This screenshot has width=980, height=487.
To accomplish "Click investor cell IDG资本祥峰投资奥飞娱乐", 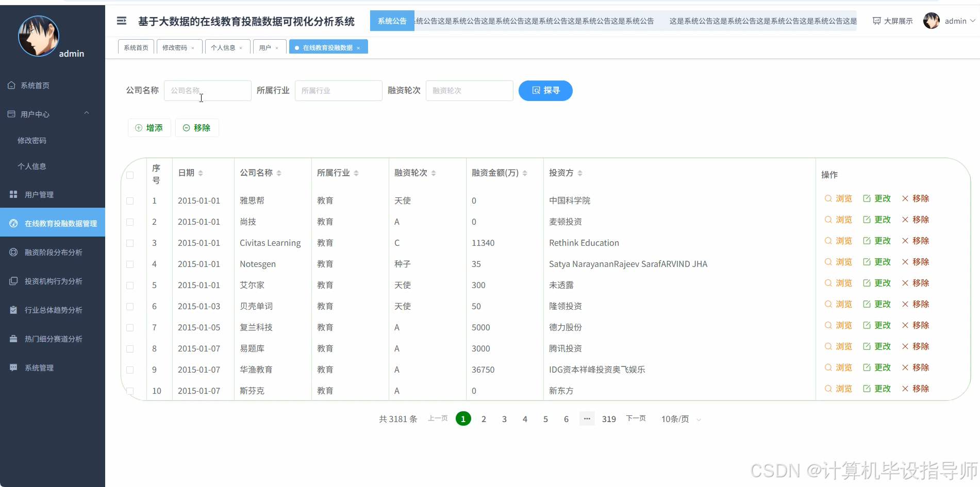I will tap(597, 370).
